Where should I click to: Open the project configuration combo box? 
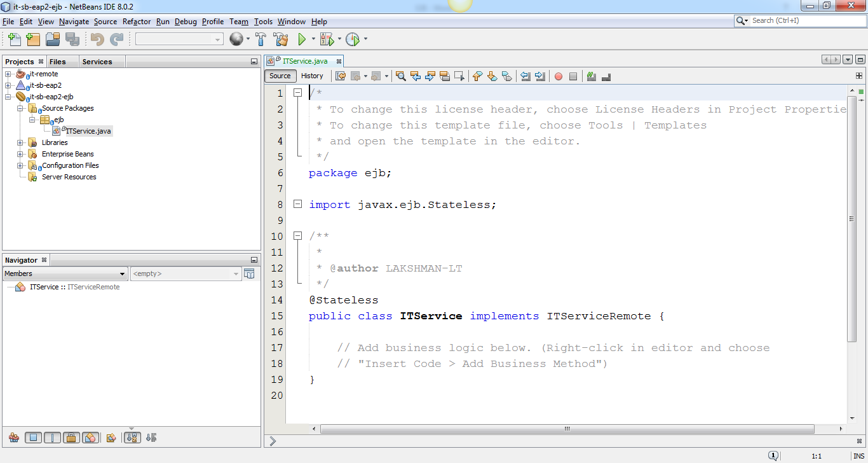tap(179, 39)
